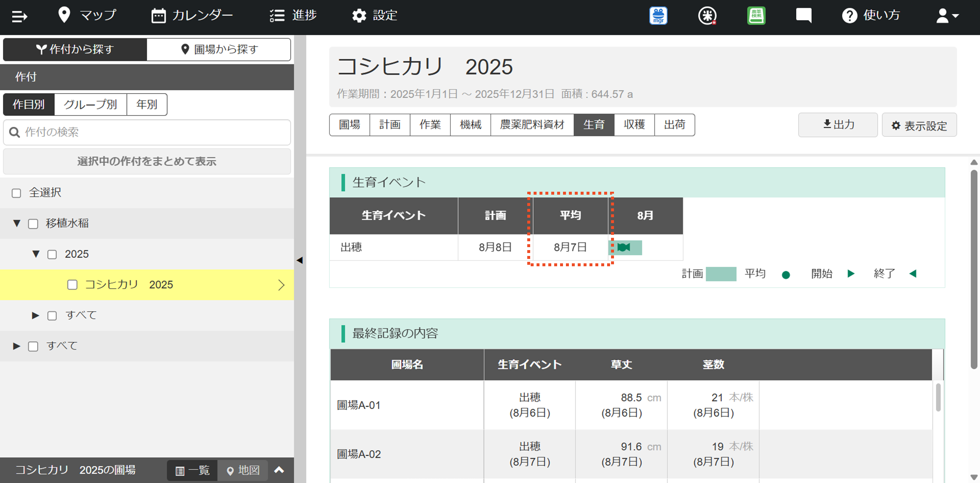Image resolution: width=980 pixels, height=483 pixels.
Task: Check the すべて checkbox under 移植水稲
Action: pos(52,316)
